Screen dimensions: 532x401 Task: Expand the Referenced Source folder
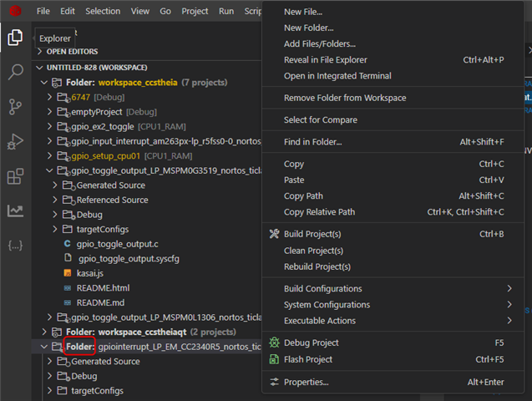tap(112, 200)
